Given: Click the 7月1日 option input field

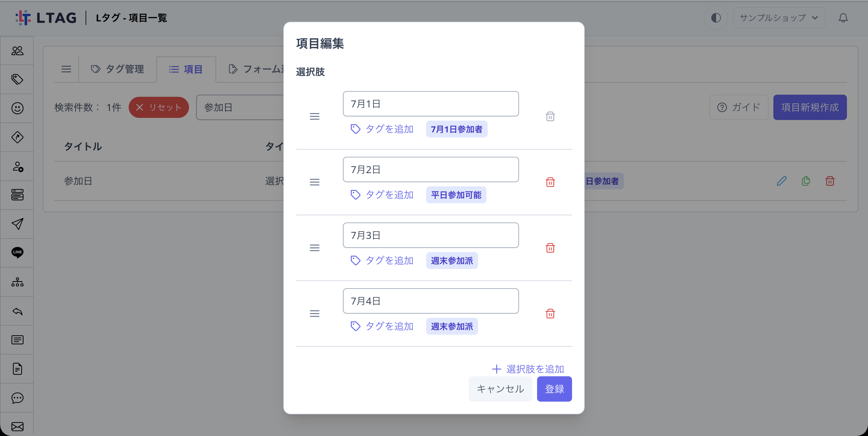Looking at the screenshot, I should pyautogui.click(x=431, y=104).
